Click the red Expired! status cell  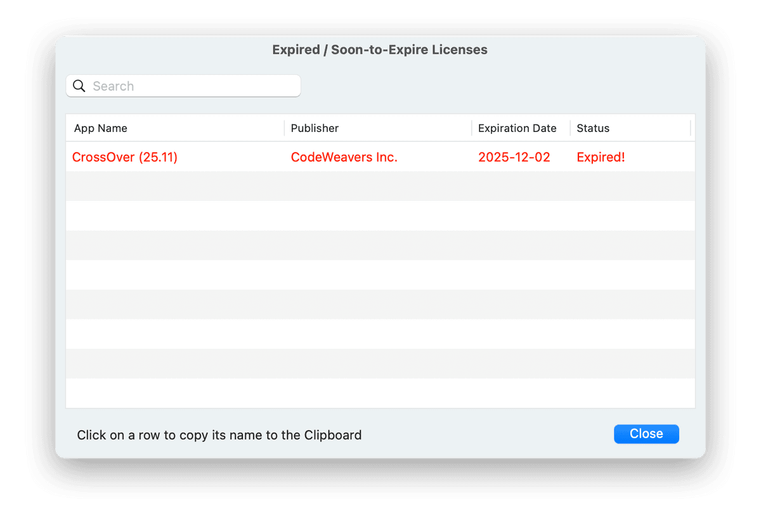601,157
